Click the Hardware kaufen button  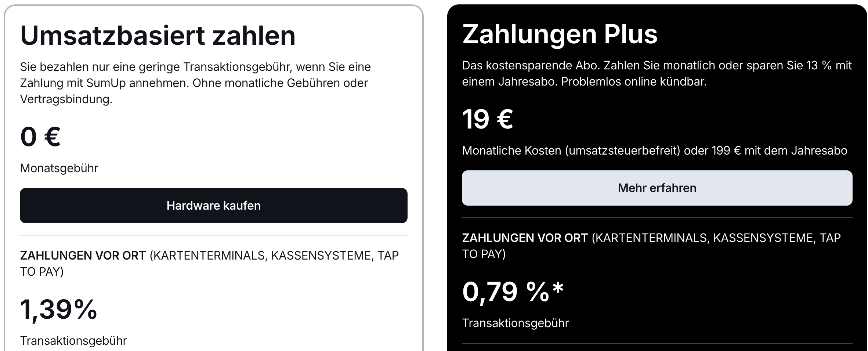pos(213,206)
